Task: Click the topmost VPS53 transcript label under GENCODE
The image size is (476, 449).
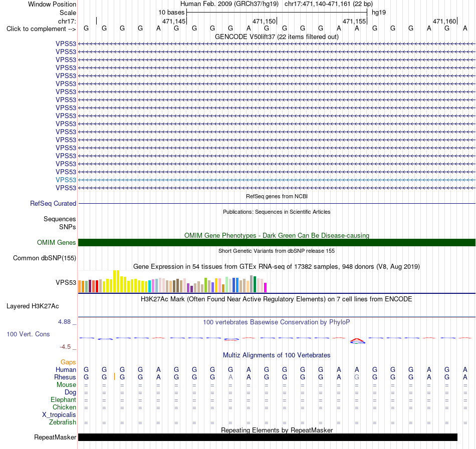Action: point(66,44)
